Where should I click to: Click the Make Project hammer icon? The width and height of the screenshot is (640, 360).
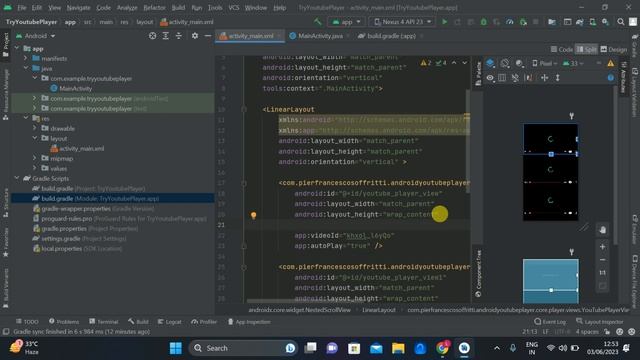(x=318, y=22)
